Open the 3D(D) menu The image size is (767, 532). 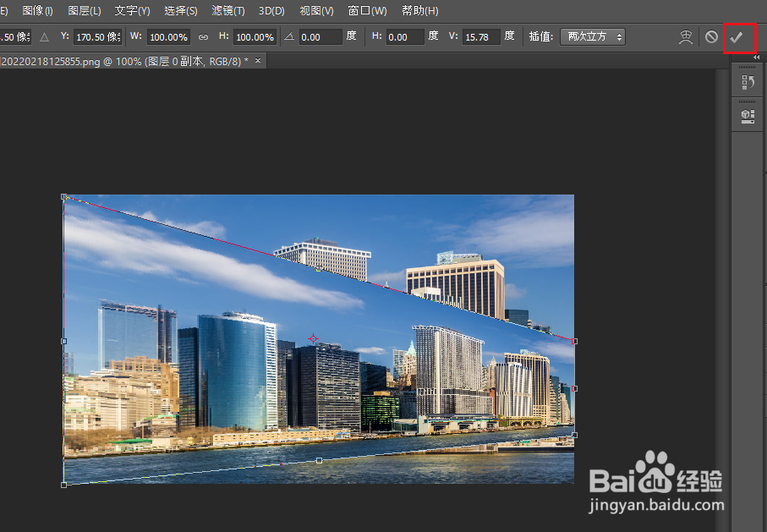tap(271, 11)
